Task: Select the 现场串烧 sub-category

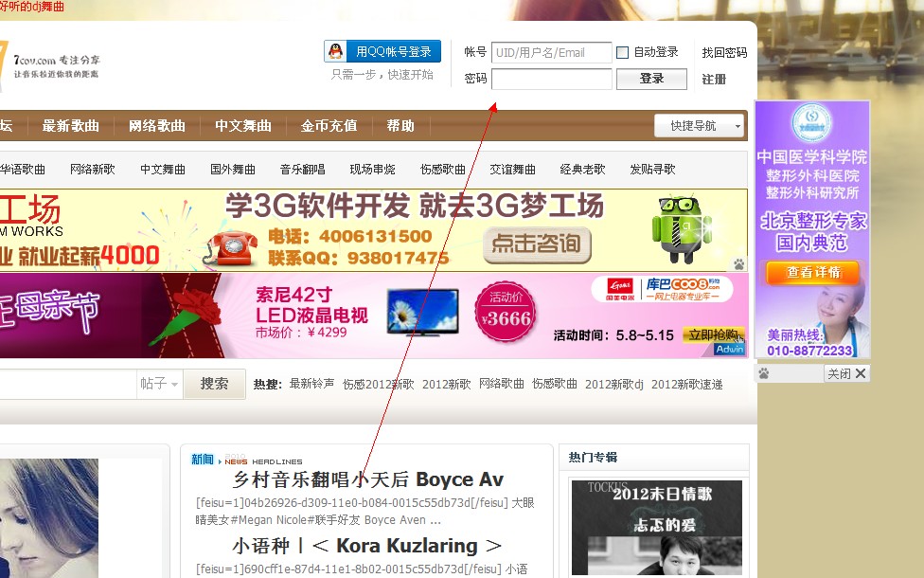Action: pyautogui.click(x=372, y=170)
